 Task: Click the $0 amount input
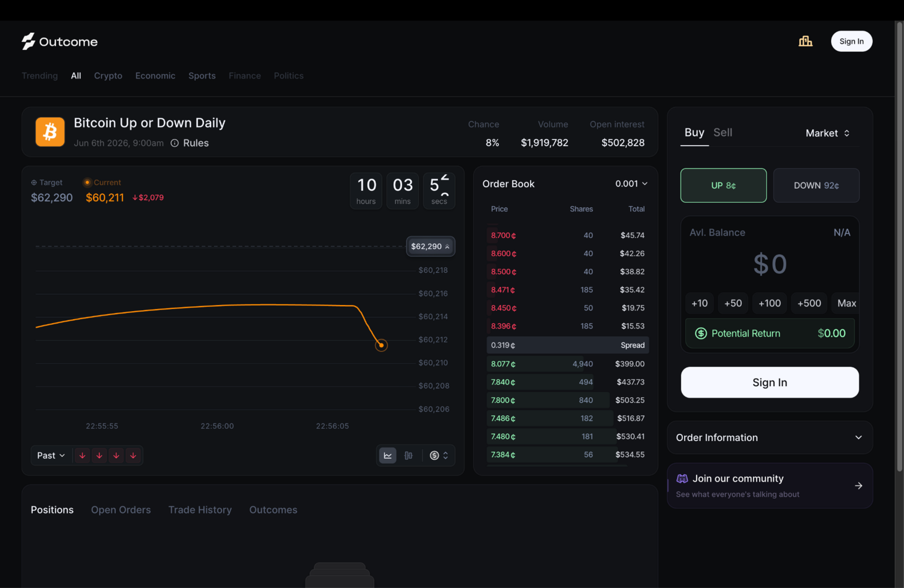point(770,264)
